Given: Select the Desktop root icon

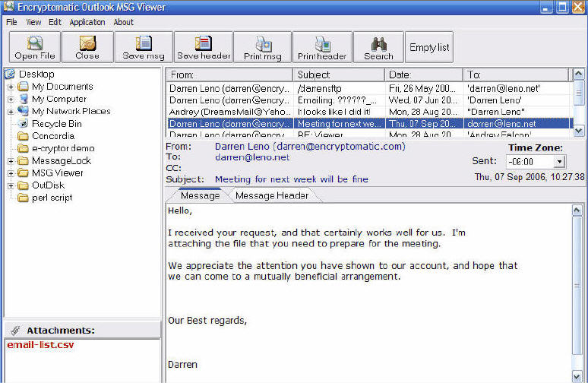Looking at the screenshot, I should pos(10,74).
